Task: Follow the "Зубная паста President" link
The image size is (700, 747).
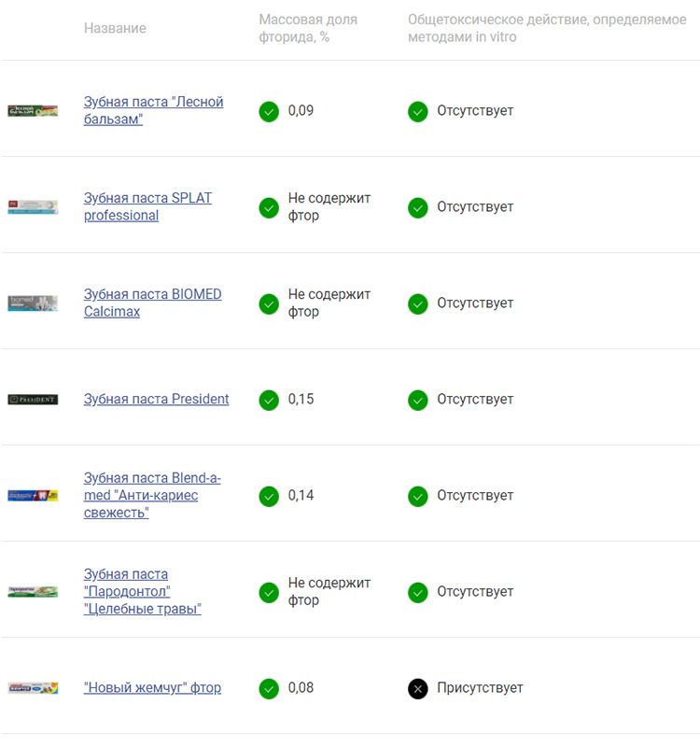Action: tap(156, 400)
